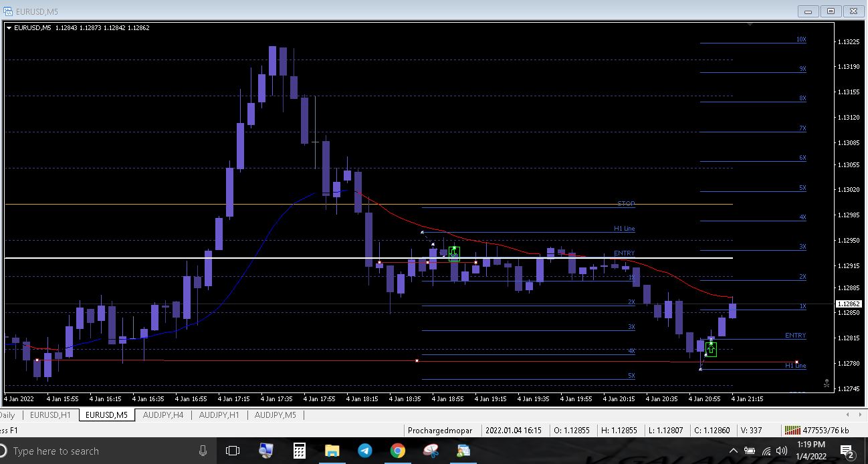868x464 pixels.
Task: Open the Calculator app in taskbar
Action: (x=299, y=451)
